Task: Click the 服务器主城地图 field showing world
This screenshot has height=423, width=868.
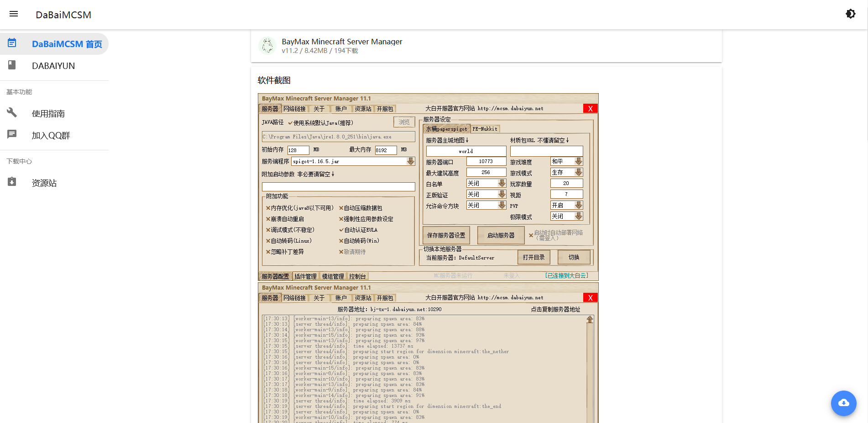Action: point(466,151)
